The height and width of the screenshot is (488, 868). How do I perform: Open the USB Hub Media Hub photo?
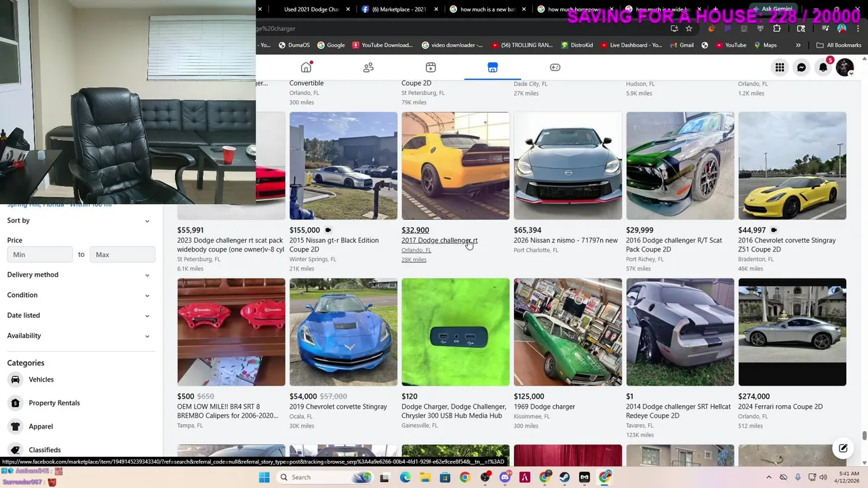pos(456,332)
